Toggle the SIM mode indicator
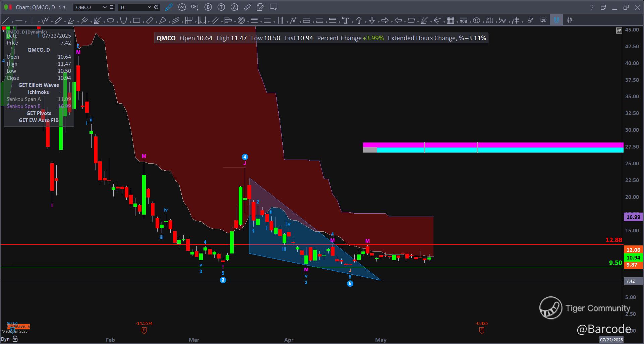 [x=62, y=7]
